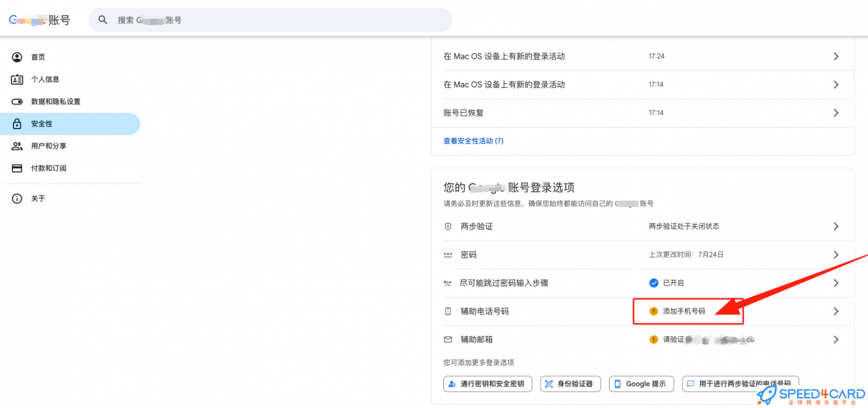Viewport: 868px width, 408px height.
Task: Click the 查看安全性活动 (7) link
Action: pyautogui.click(x=474, y=141)
